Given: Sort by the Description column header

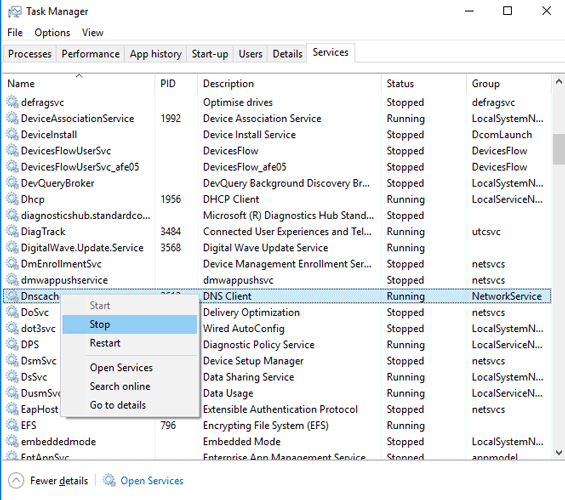Looking at the screenshot, I should click(289, 84).
